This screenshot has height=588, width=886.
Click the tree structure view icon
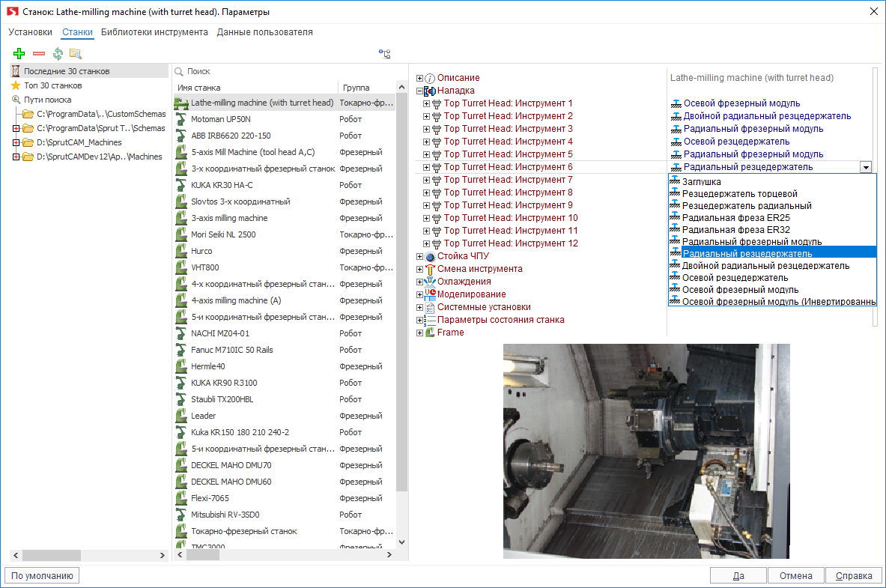[x=384, y=54]
